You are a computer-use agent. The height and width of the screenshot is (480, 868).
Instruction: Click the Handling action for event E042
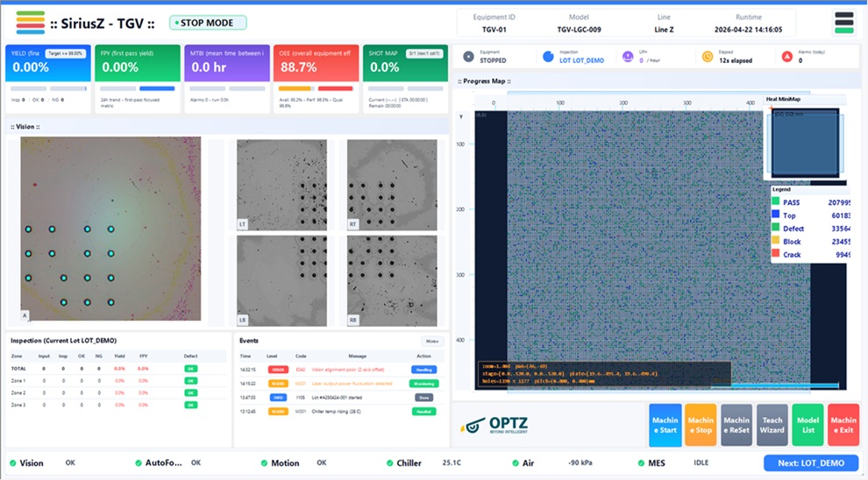tap(424, 370)
